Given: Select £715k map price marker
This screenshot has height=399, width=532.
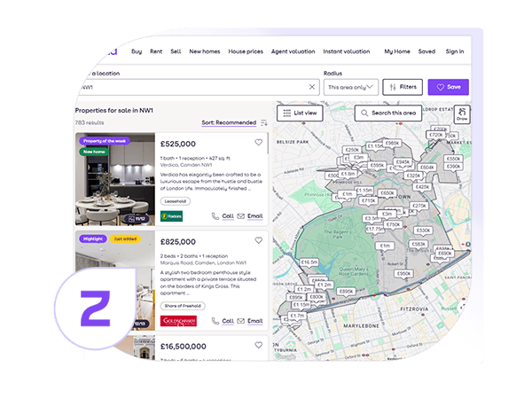Looking at the screenshot, I should point(369,201).
